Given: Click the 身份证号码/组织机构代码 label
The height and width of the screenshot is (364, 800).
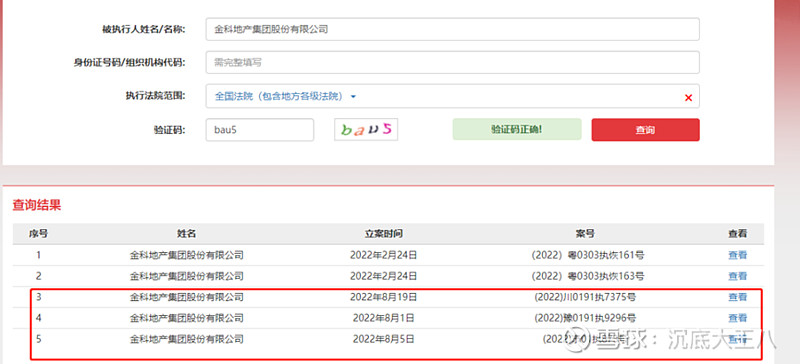Looking at the screenshot, I should coord(130,62).
